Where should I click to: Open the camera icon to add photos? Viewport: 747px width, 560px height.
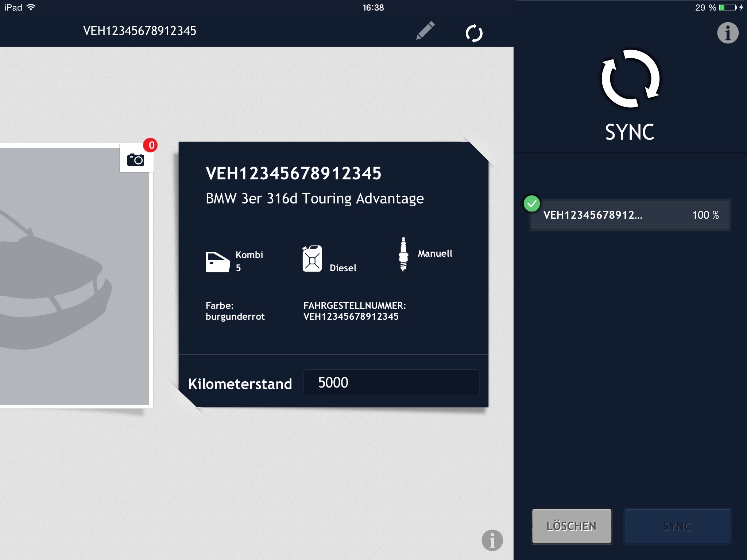[x=136, y=160]
